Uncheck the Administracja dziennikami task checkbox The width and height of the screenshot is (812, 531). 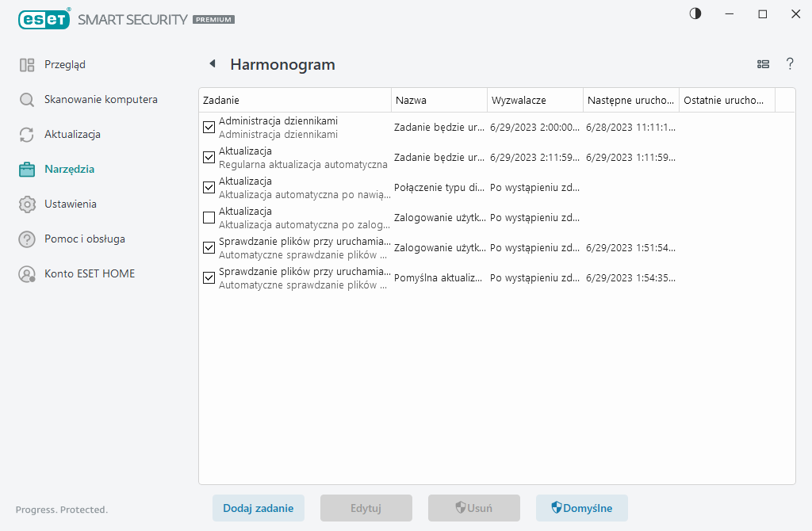click(209, 128)
